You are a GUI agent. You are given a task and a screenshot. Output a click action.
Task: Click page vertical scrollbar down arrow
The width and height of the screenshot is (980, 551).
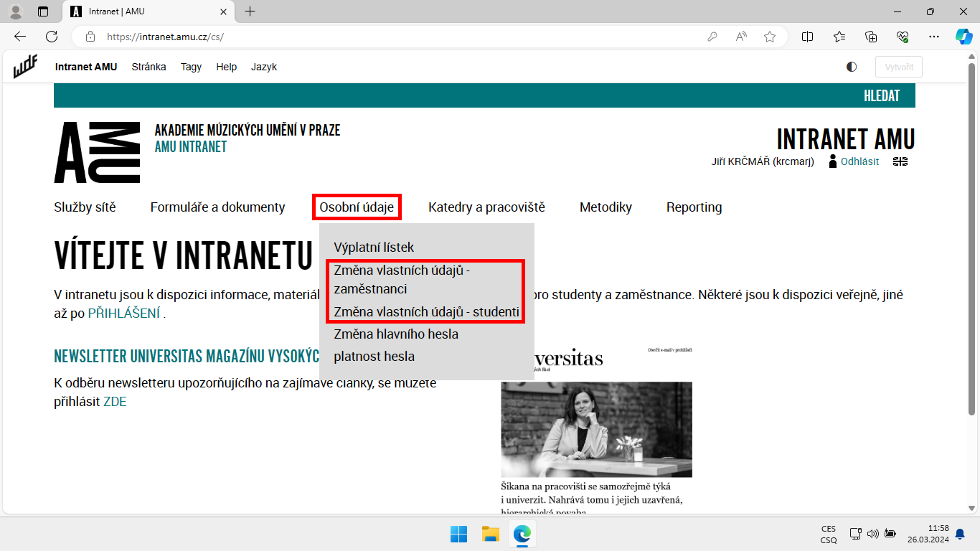click(x=973, y=508)
